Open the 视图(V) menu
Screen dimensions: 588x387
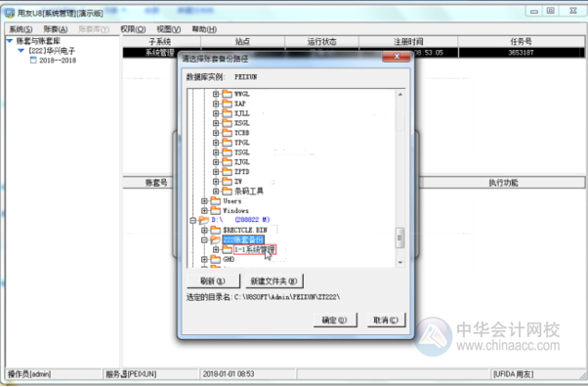[169, 29]
